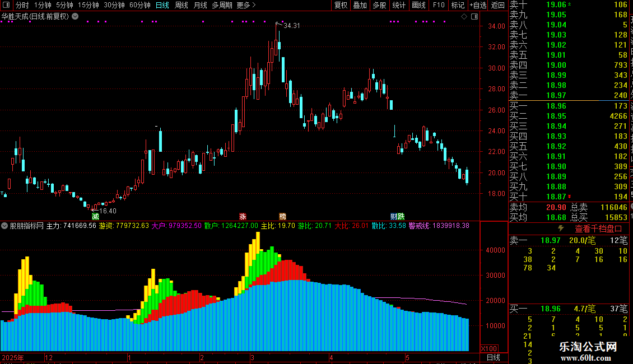633x364 pixels.
Task: Click the 16.40 low price label
Action: pyautogui.click(x=108, y=211)
